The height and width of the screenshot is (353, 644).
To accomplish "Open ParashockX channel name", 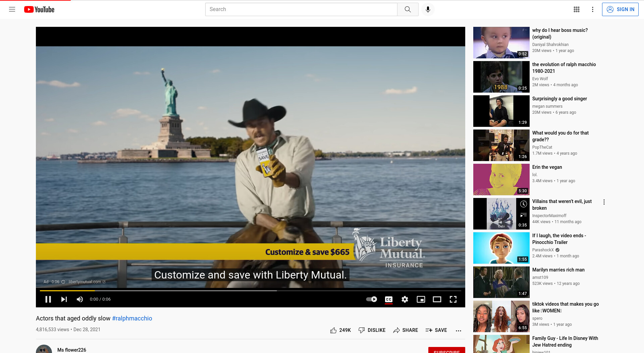I will pos(543,250).
